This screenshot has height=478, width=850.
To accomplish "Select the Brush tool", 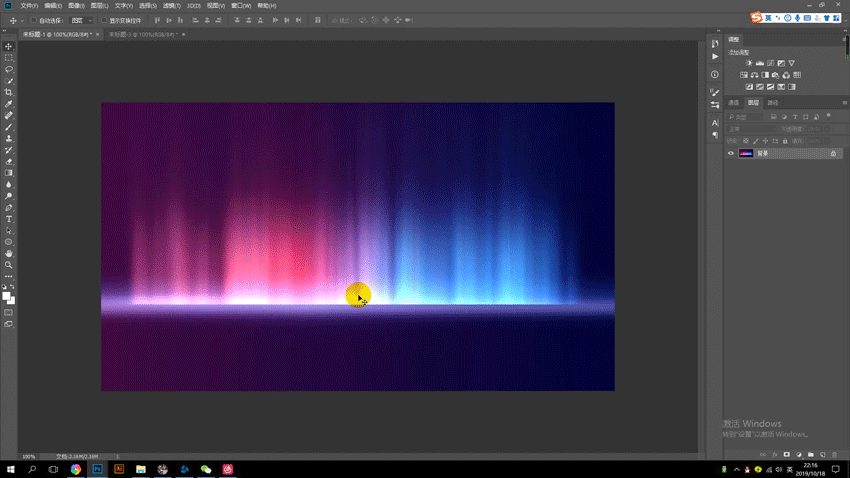I will point(9,127).
